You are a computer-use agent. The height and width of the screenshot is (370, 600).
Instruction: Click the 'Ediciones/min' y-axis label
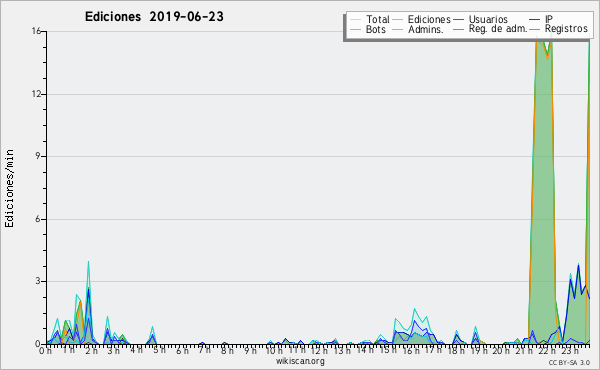[9, 188]
